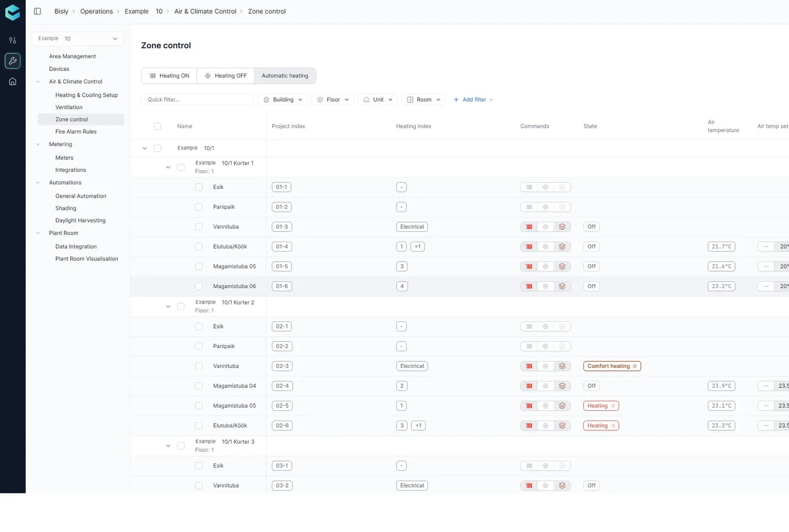Click heating-on command icon for Vannituba 01-3
789x532 pixels.
[529, 227]
